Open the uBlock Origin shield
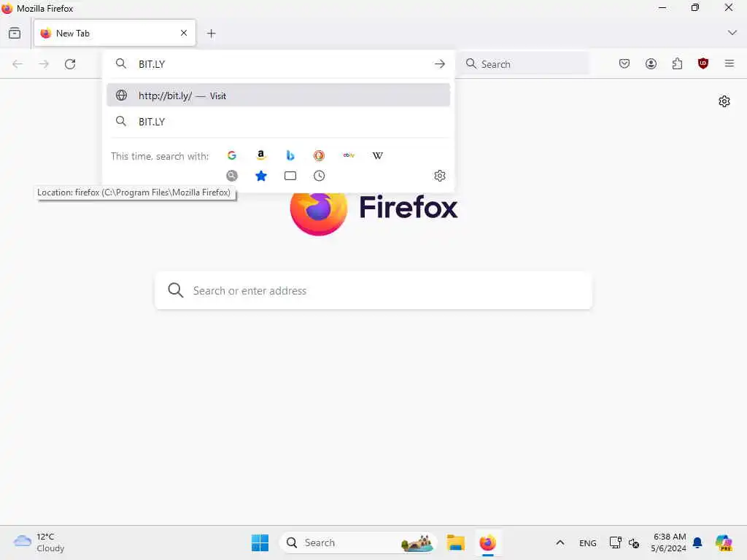Screen dimensions: 747x560 click(x=703, y=64)
